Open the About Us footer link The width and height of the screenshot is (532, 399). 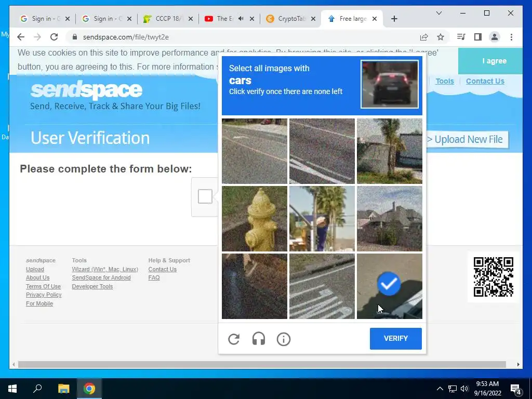(x=37, y=277)
